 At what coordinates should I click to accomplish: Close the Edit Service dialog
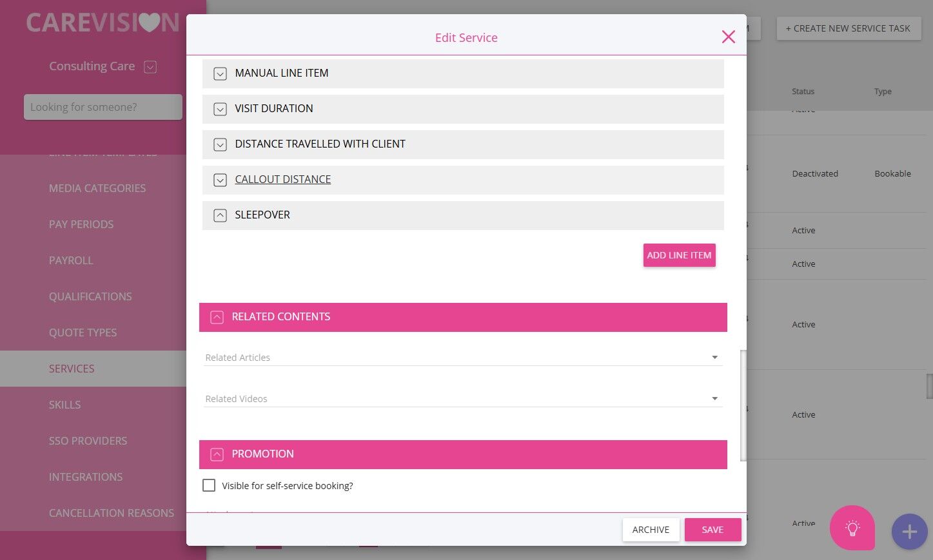click(728, 37)
